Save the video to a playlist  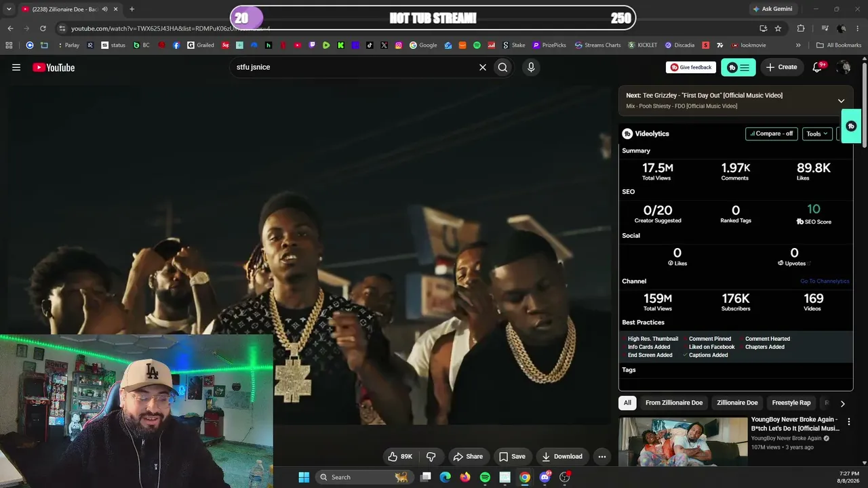512,457
